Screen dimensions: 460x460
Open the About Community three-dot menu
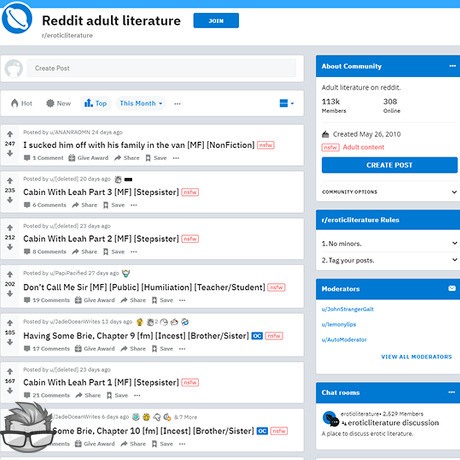(x=452, y=66)
